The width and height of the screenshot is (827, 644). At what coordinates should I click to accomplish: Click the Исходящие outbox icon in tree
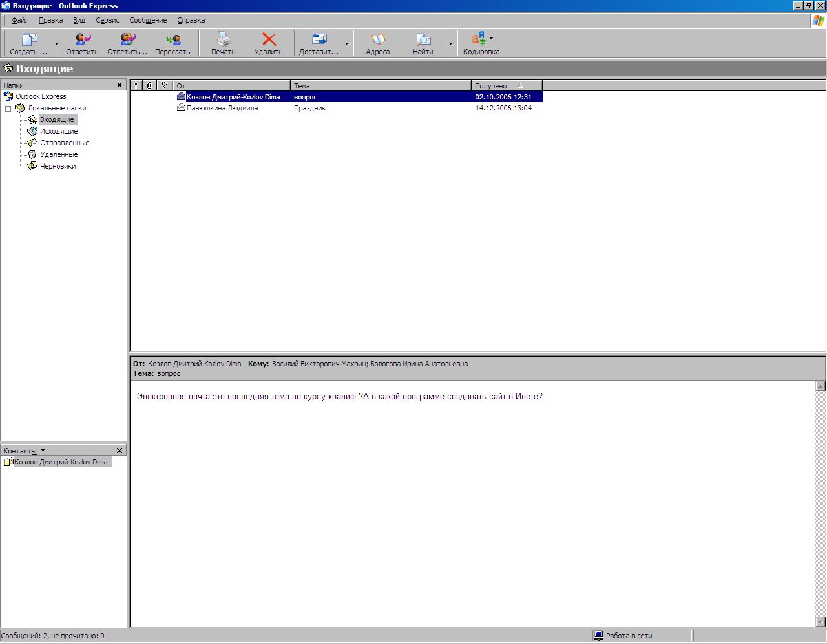(32, 131)
